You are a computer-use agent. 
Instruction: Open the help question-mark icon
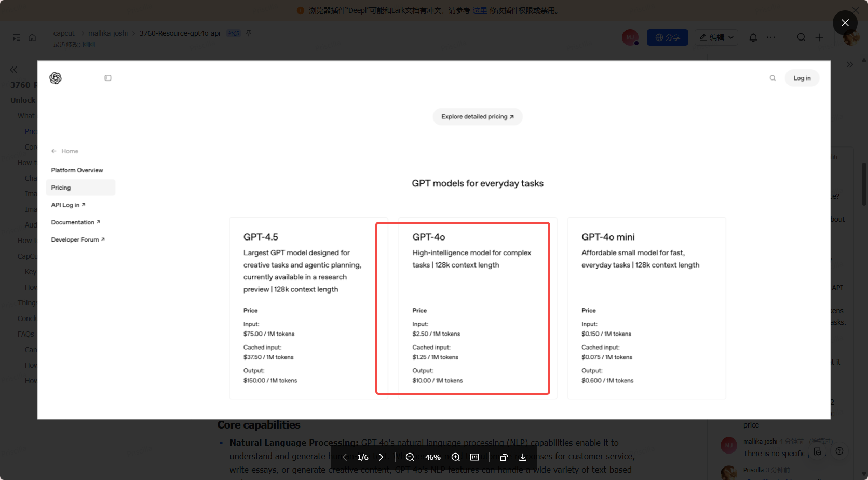pos(839,451)
